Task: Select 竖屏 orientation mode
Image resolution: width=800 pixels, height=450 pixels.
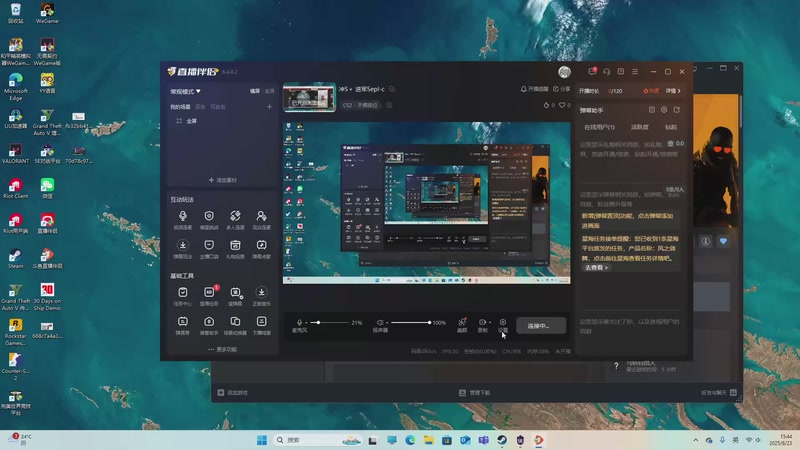Action: pos(269,91)
